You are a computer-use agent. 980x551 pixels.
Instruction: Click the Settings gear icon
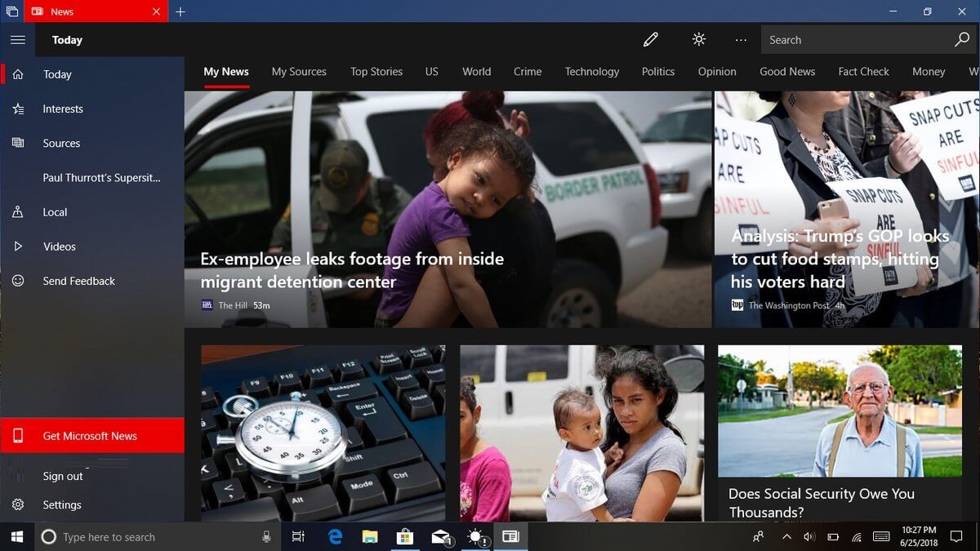[18, 504]
